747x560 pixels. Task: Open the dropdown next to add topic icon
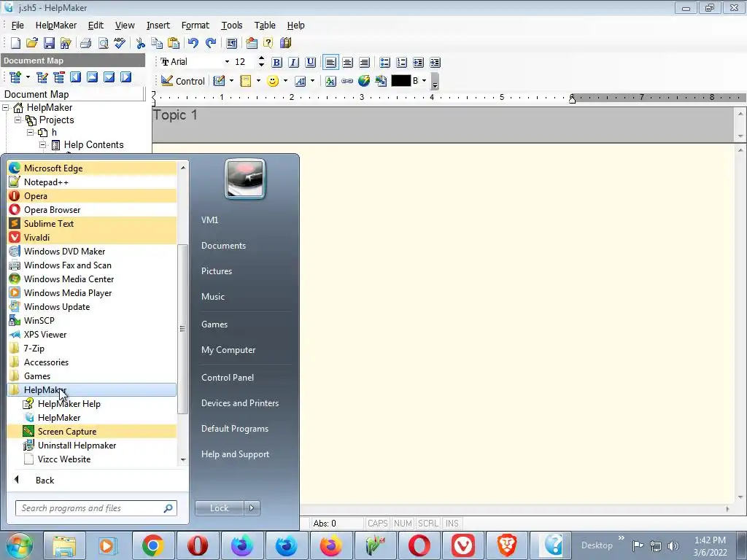[28, 77]
